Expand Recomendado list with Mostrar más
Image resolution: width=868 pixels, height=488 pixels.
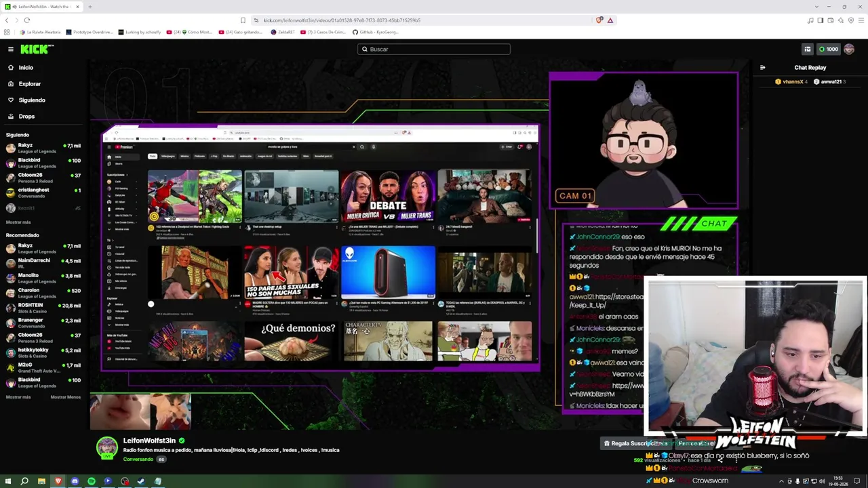18,397
